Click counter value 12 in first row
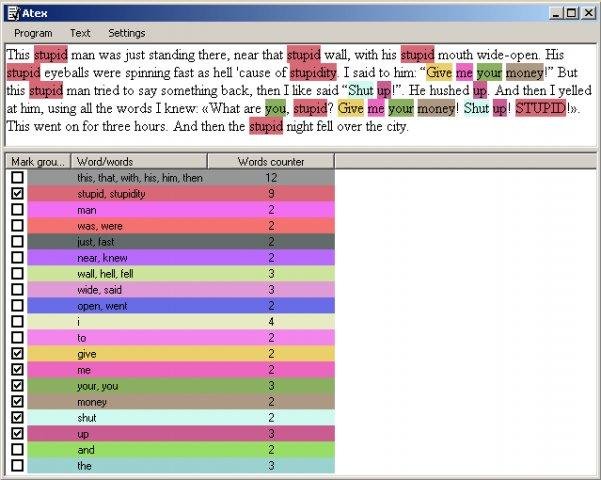601x480 pixels. (x=271, y=178)
